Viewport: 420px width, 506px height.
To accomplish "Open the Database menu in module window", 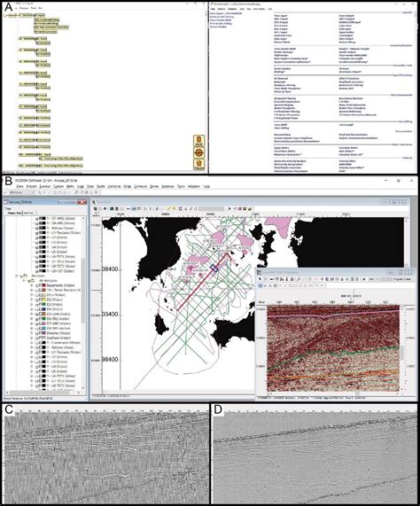I will point(232,9).
